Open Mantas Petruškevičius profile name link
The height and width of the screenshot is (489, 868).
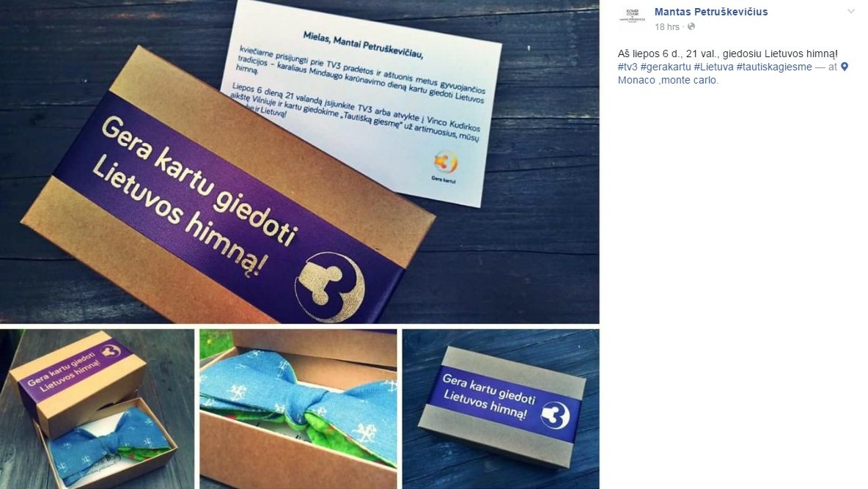711,12
